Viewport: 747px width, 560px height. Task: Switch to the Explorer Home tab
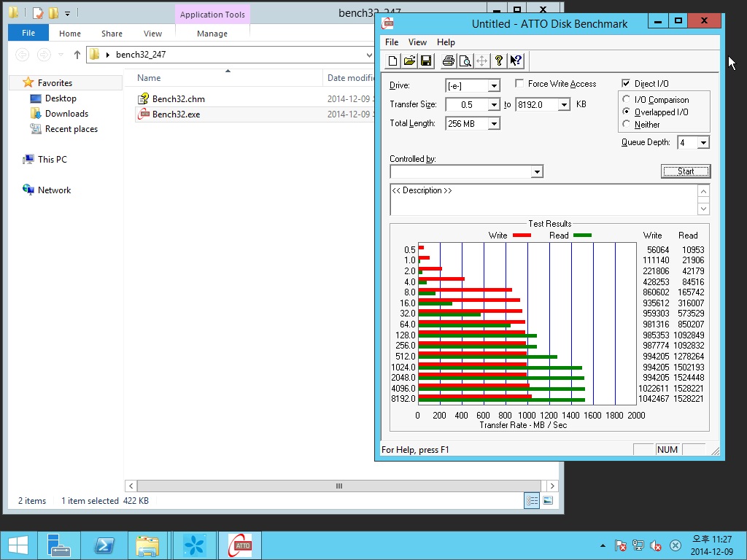[x=70, y=34]
